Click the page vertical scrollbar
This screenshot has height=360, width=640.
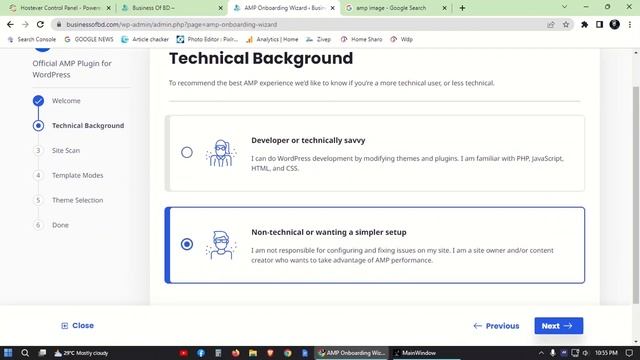(636, 195)
